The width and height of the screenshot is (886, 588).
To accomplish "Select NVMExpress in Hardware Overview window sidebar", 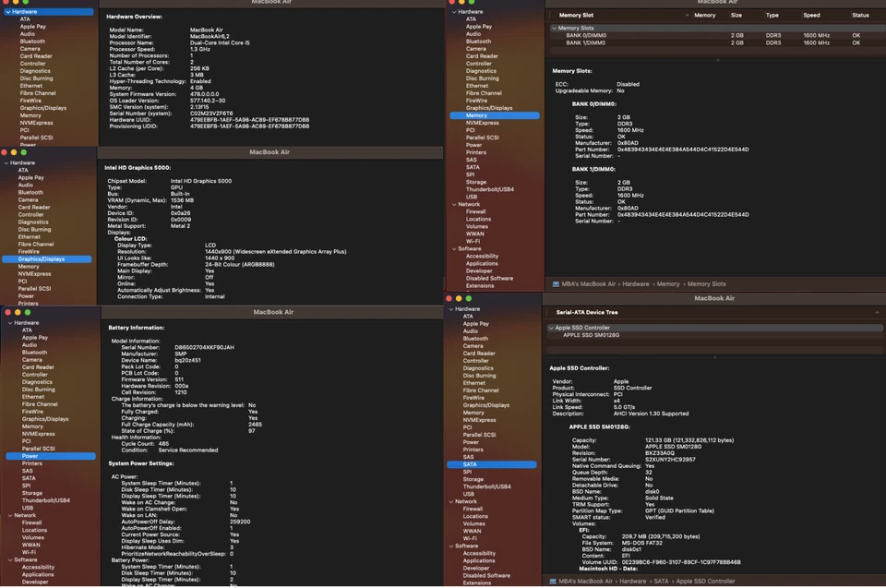I will click(36, 123).
